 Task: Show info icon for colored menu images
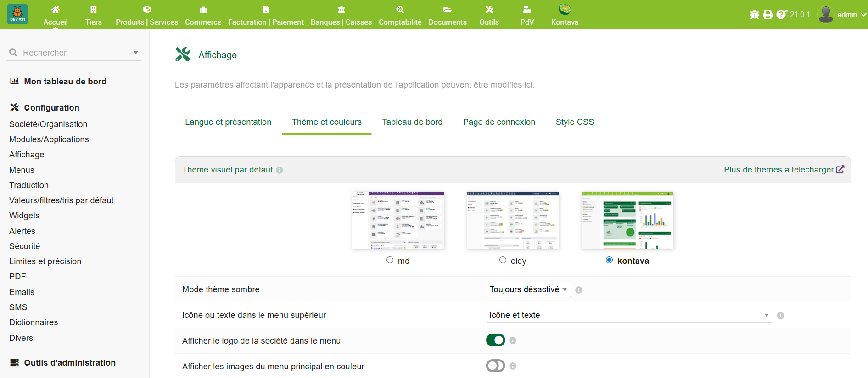[513, 366]
